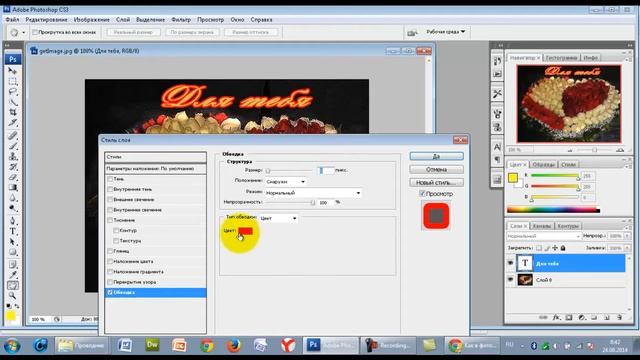
Task: Open the Paragraph panel icon in dock
Action: pos(497,159)
